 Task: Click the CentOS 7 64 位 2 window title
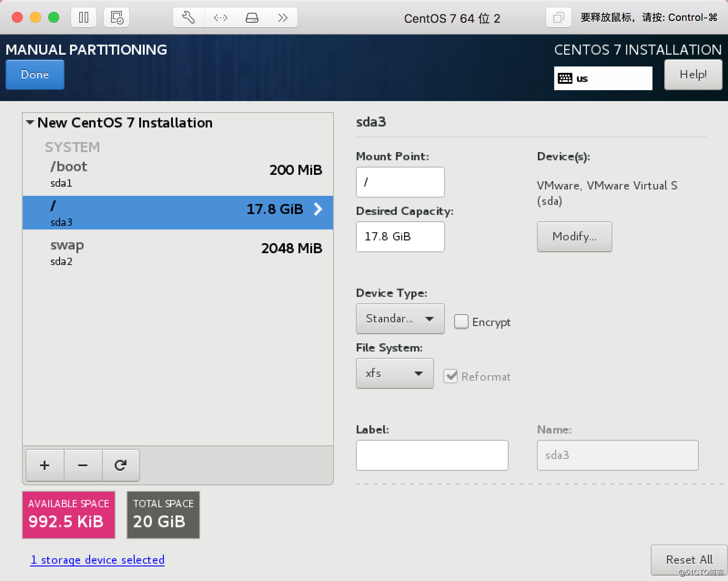[x=452, y=18]
